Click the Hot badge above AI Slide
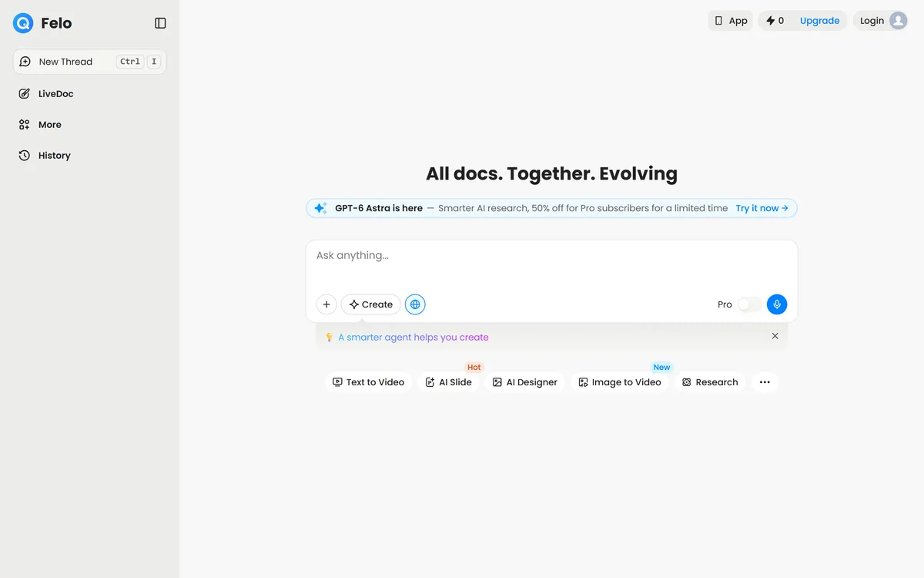The image size is (924, 578). 474,368
